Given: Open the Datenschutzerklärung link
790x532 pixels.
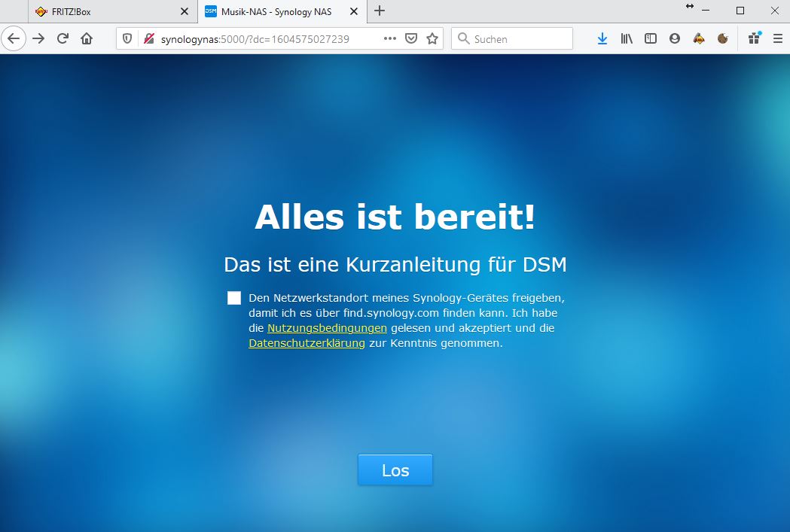Looking at the screenshot, I should (307, 343).
